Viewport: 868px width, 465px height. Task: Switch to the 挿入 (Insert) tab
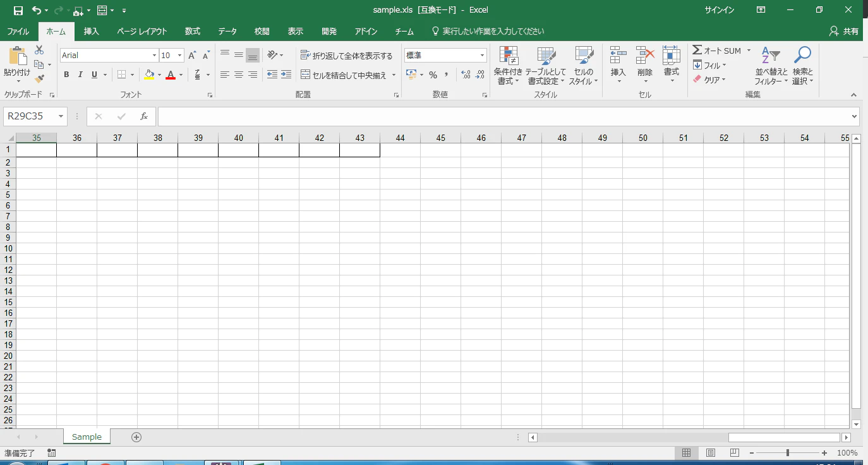[x=92, y=31]
